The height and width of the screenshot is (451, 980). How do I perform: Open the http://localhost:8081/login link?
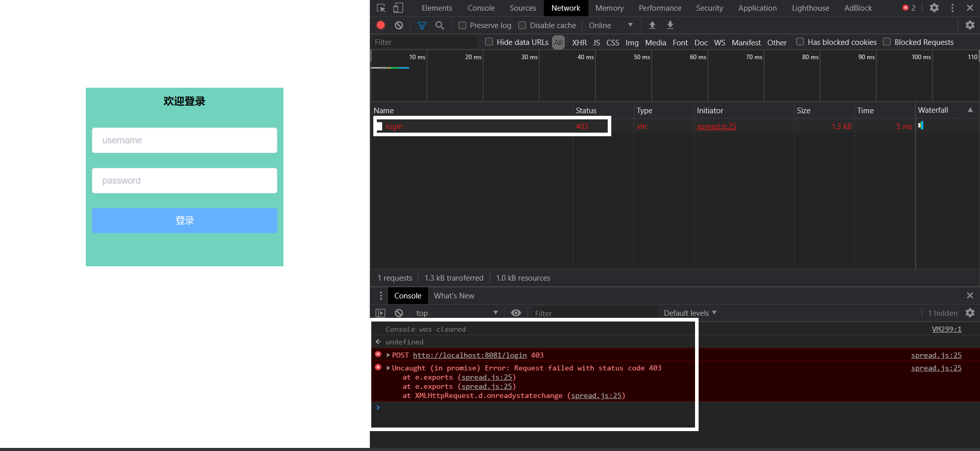click(x=469, y=355)
